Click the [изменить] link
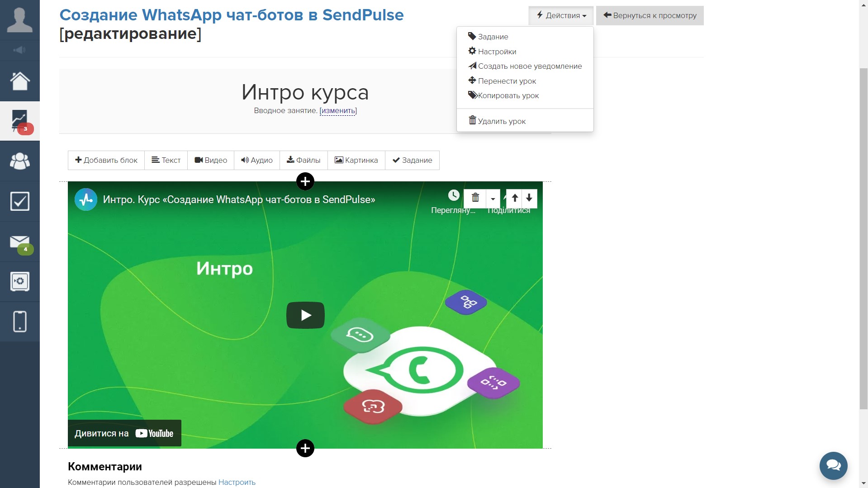Viewport: 868px width, 488px height. click(x=338, y=110)
